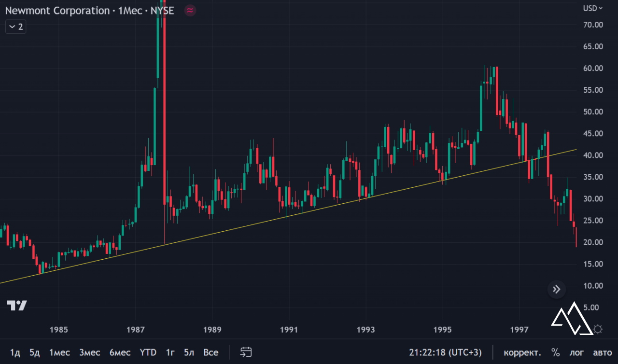Click the 1995 label on time axis
Viewport: 618px width, 364px height.
pos(443,330)
